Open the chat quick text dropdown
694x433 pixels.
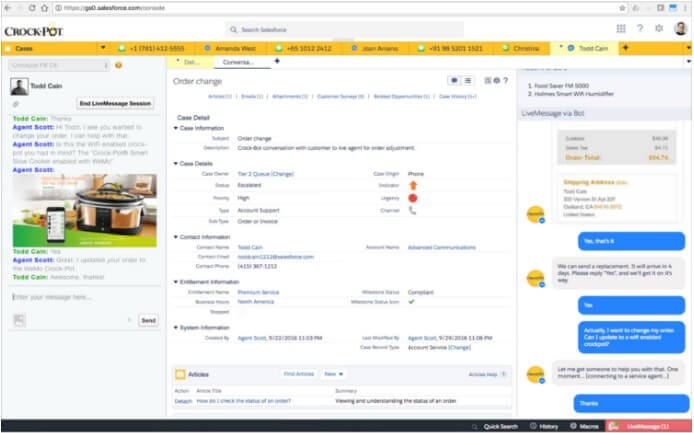click(x=58, y=65)
